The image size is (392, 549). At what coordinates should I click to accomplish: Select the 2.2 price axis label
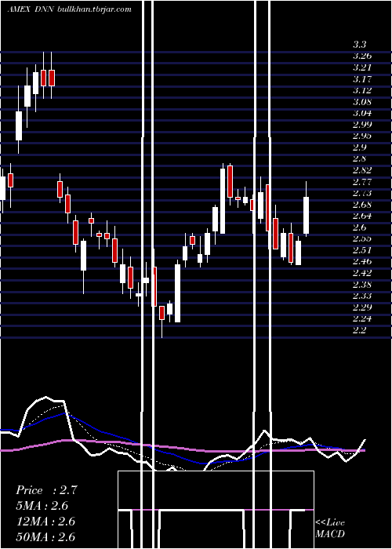click(359, 330)
